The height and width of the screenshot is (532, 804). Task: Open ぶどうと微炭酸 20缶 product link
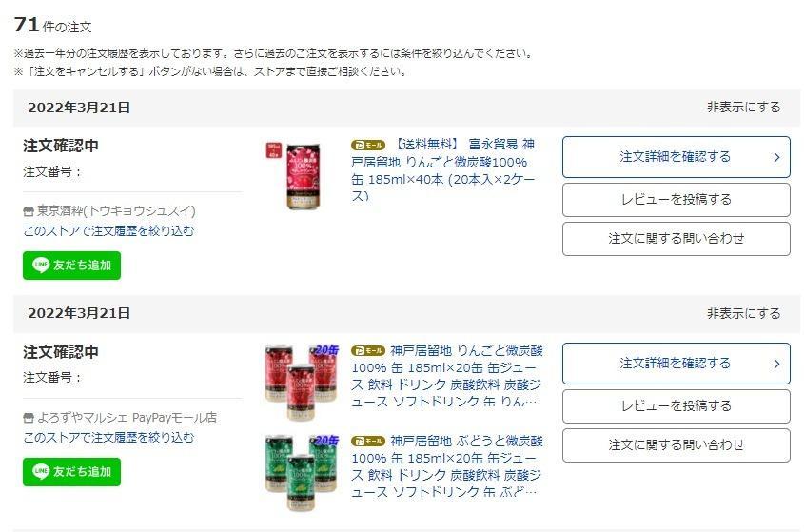point(446,466)
